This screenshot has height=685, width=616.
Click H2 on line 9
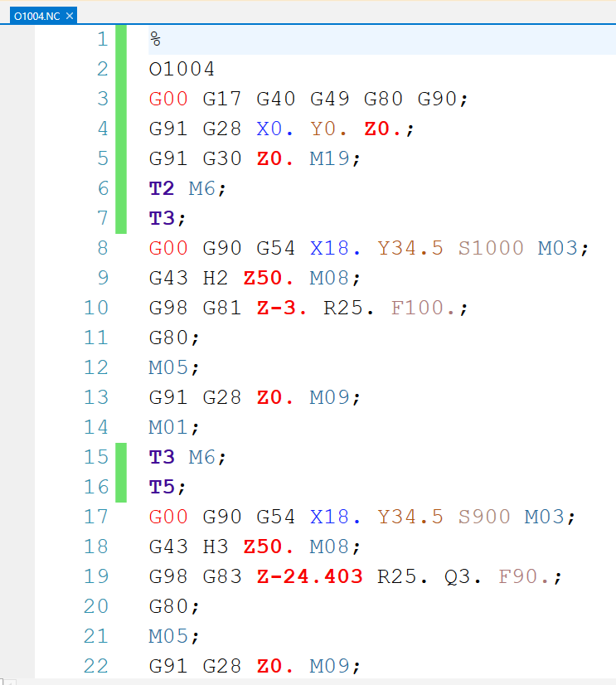click(216, 278)
